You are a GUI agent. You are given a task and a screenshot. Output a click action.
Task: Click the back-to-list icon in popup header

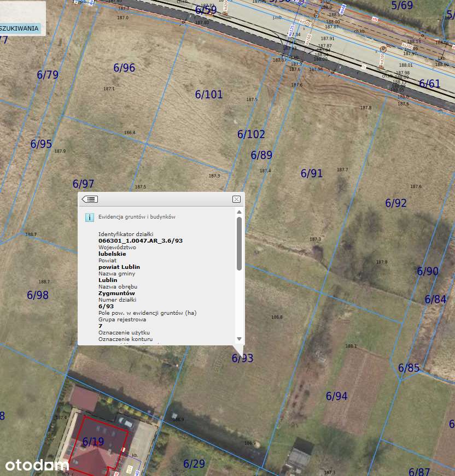pos(90,199)
